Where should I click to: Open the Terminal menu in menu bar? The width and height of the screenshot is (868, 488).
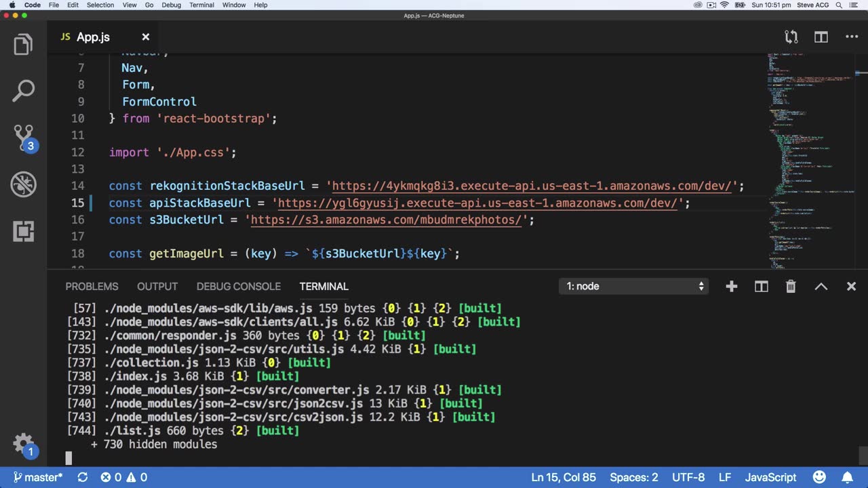click(x=201, y=5)
